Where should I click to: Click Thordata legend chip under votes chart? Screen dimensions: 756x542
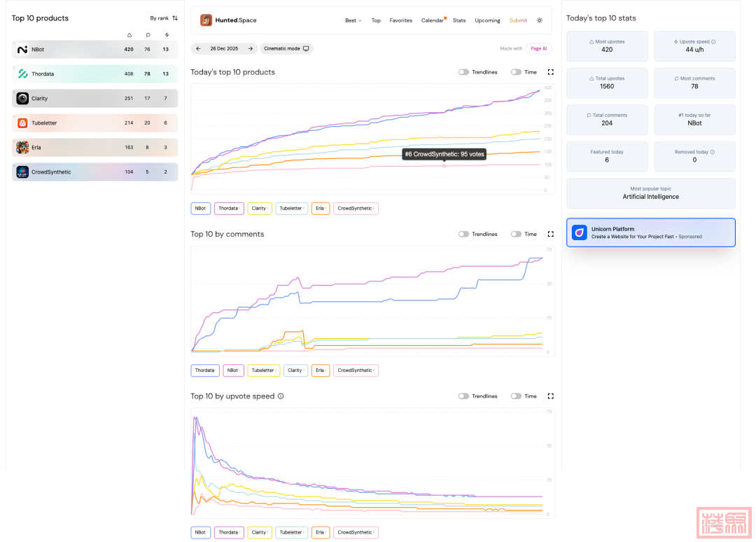coord(229,209)
